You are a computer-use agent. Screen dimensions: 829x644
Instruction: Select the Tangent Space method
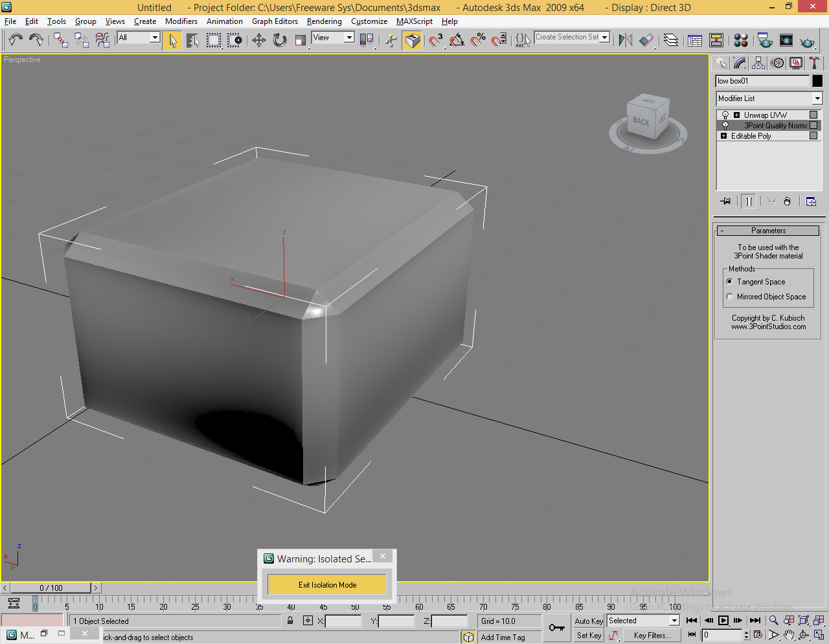[x=729, y=282]
